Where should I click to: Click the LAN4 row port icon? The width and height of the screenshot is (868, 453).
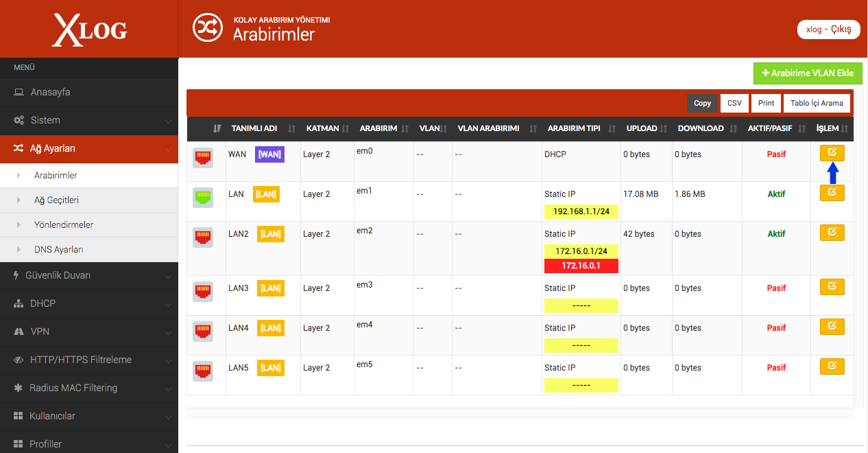pos(203,332)
